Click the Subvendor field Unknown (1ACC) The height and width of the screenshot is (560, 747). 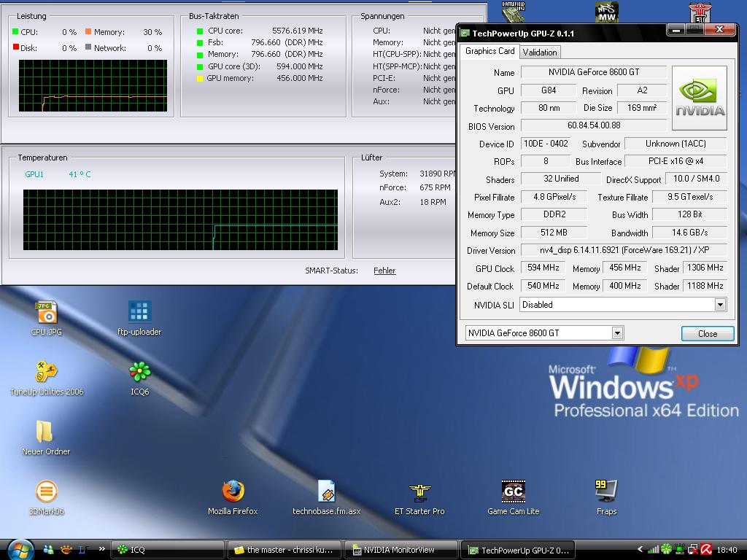click(676, 144)
